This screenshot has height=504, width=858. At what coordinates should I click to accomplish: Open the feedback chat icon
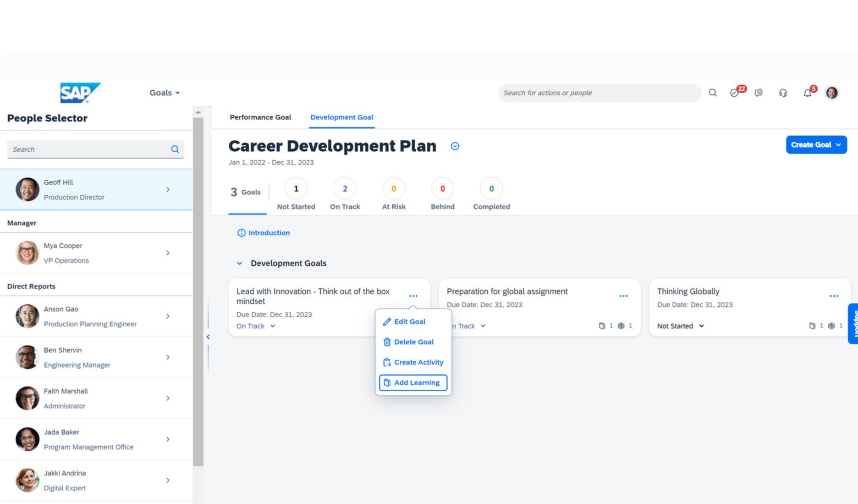[759, 93]
